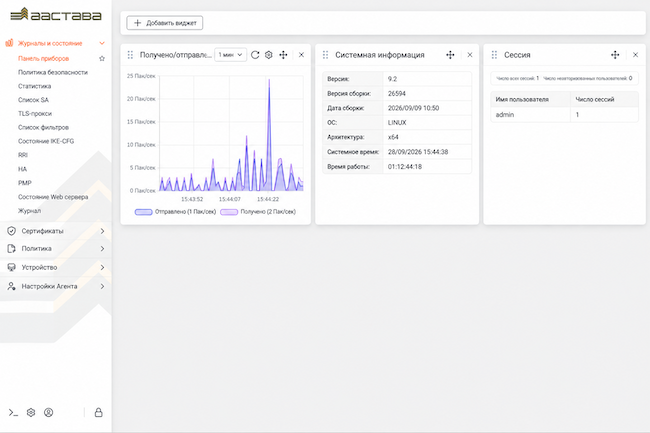Grab Системная информация widget drag handle
The height and width of the screenshot is (433, 650).
[325, 55]
